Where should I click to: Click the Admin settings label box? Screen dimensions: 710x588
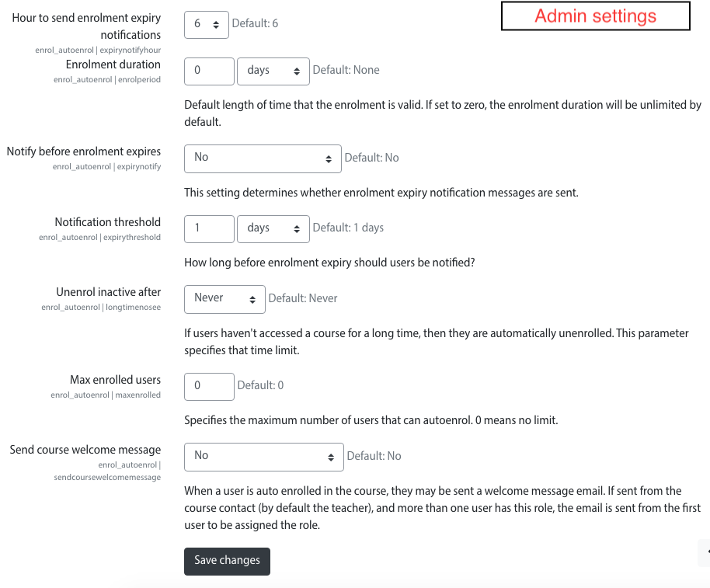pyautogui.click(x=596, y=16)
